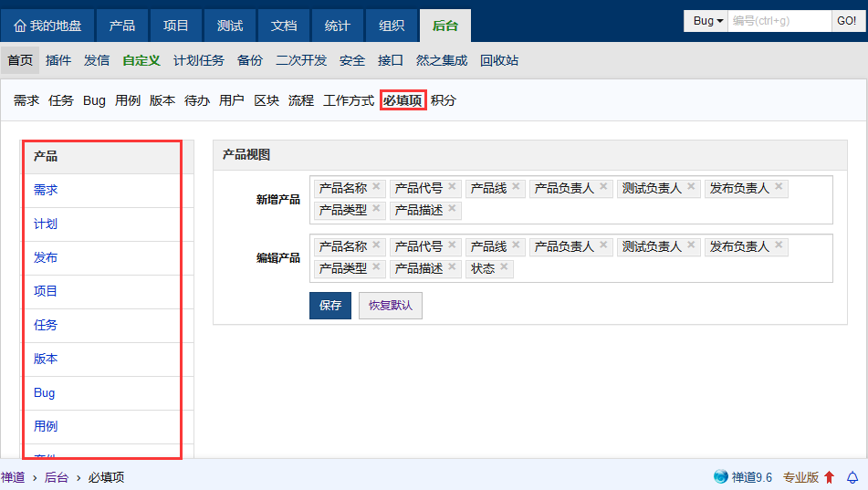Open 发信 in admin submenu
The image size is (868, 490).
click(x=97, y=60)
